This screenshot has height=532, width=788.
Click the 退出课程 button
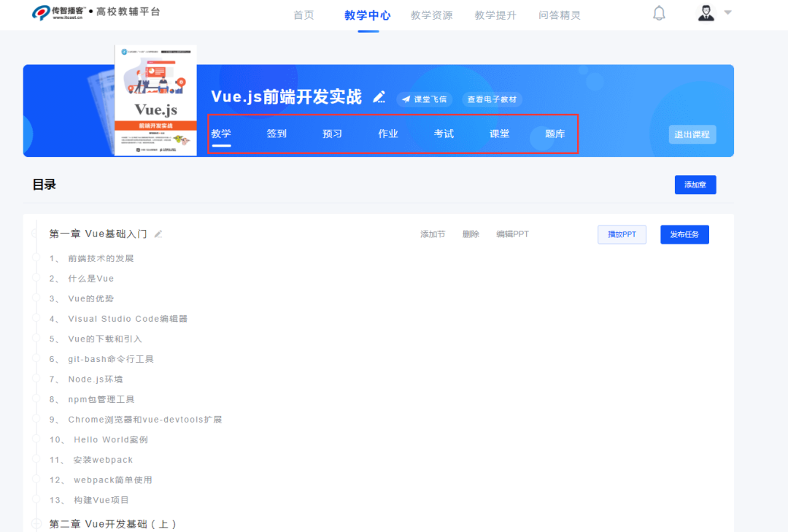(692, 134)
